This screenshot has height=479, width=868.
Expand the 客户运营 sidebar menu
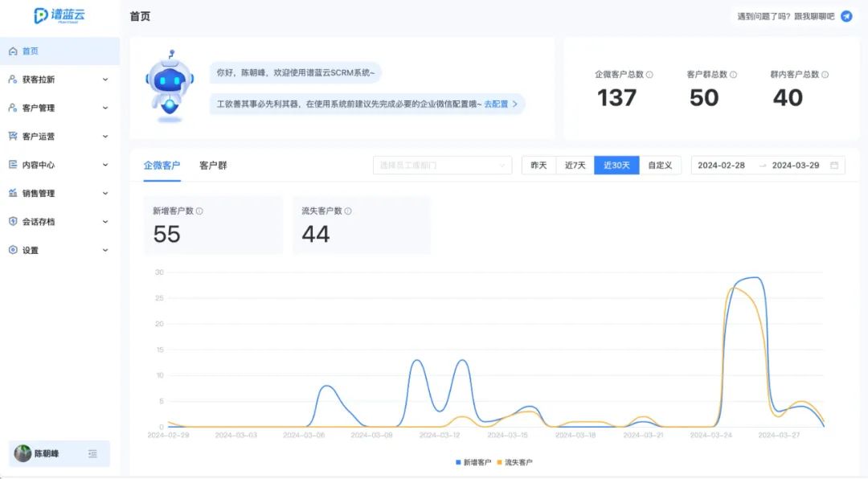(59, 136)
